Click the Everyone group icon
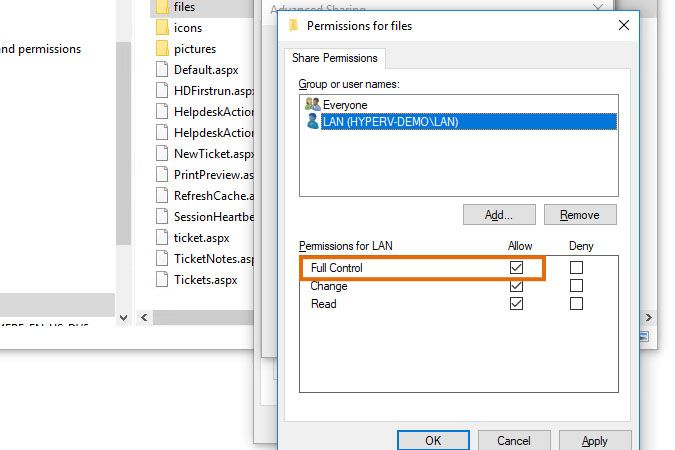 pos(311,104)
